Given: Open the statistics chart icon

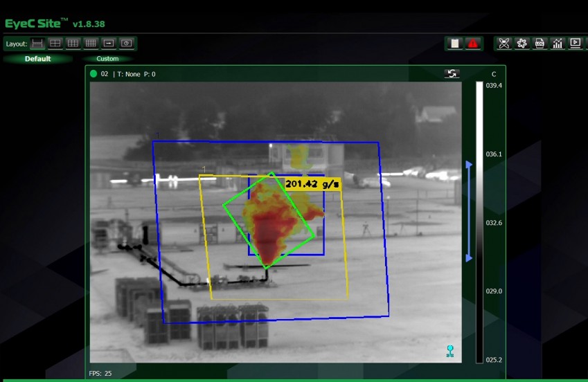Looking at the screenshot, I should coord(558,44).
